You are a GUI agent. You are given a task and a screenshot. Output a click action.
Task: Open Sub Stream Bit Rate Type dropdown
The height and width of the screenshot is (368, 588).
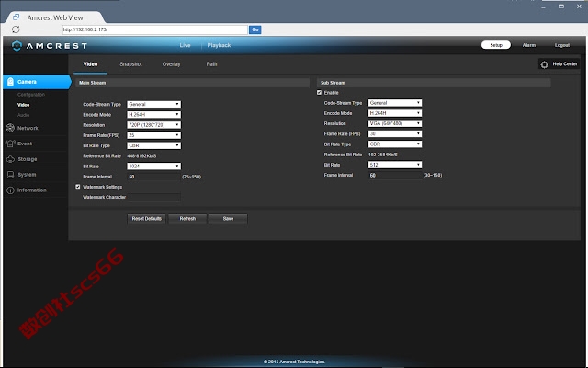click(x=395, y=144)
